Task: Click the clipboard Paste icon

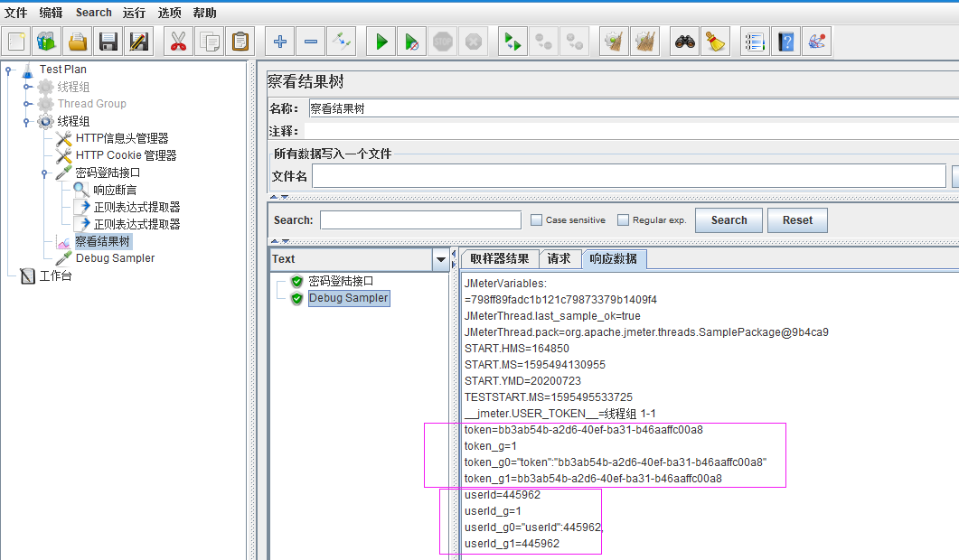Action: coord(240,42)
